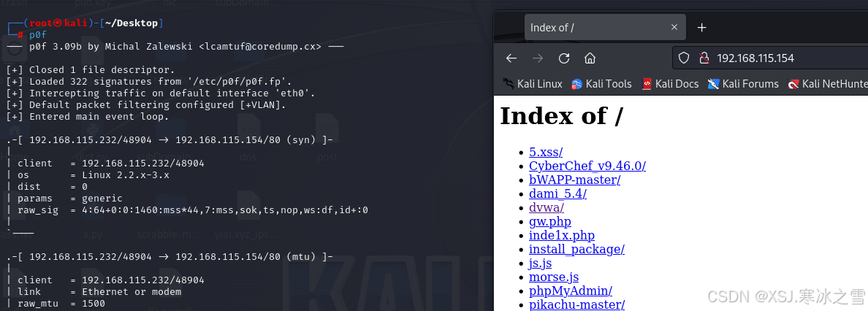
Task: Click the 'raw_mtu = 1500' line
Action: click(x=61, y=303)
